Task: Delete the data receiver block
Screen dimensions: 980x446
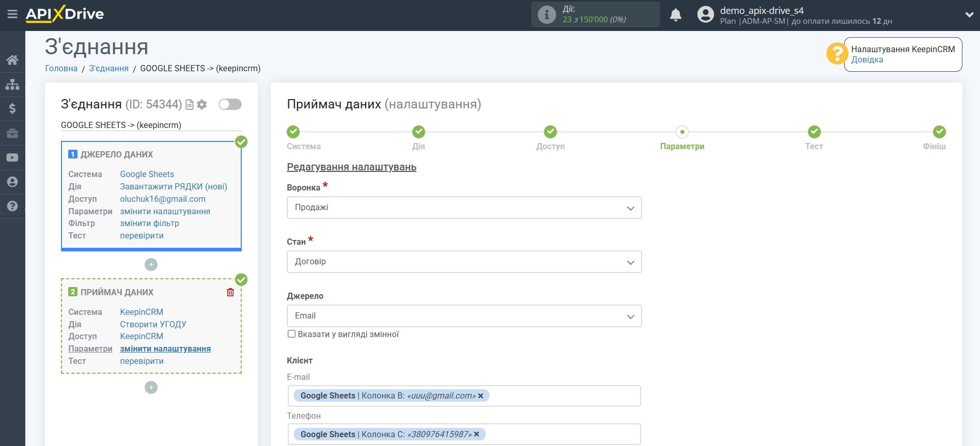Action: [x=230, y=292]
